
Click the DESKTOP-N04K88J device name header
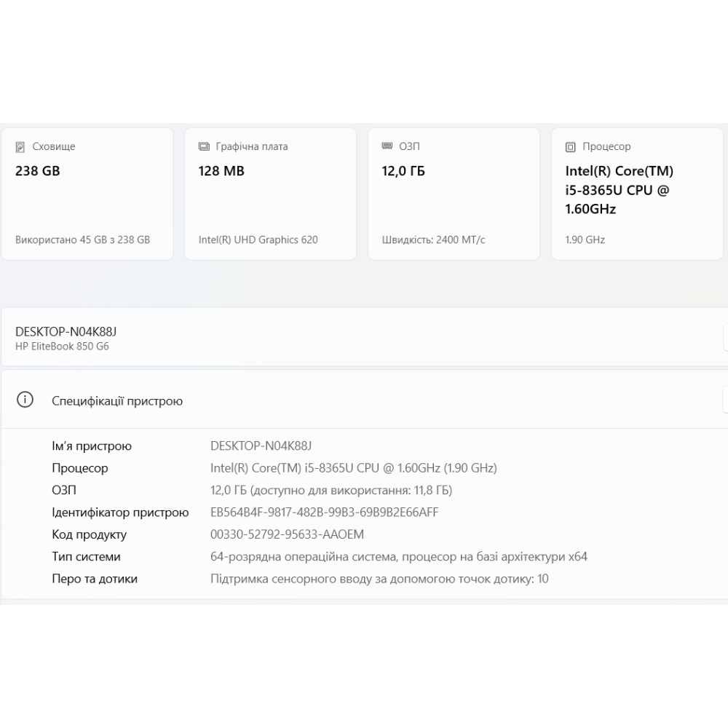point(66,331)
